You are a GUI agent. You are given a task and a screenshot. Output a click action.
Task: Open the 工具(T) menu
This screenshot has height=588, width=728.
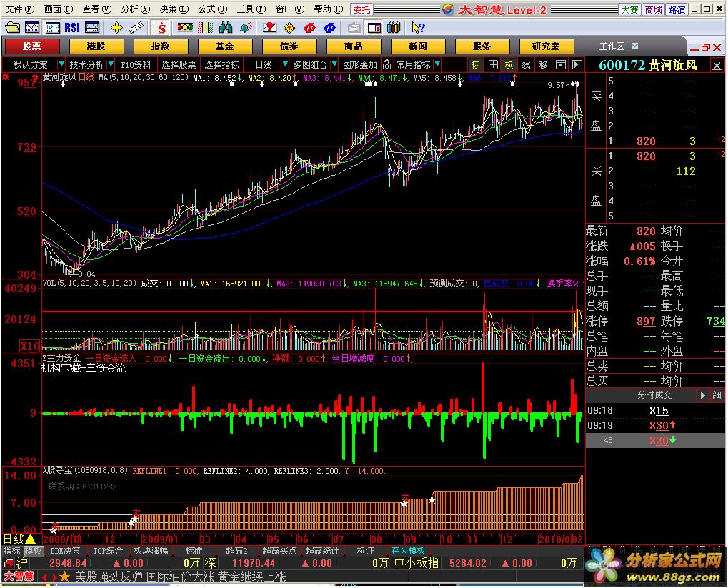(251, 9)
